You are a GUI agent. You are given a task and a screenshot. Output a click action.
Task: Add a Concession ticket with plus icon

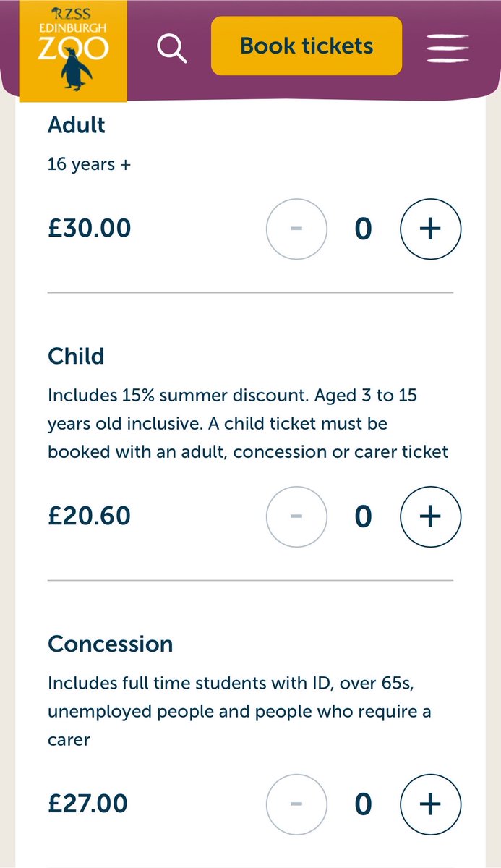click(x=430, y=804)
